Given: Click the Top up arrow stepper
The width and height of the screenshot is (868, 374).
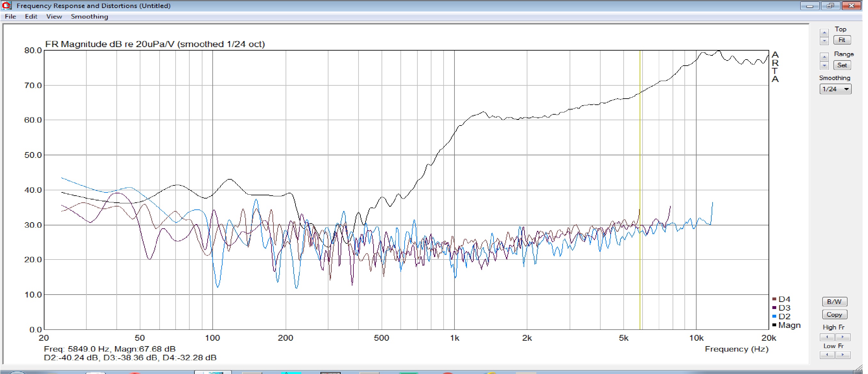Looking at the screenshot, I should point(824,33).
